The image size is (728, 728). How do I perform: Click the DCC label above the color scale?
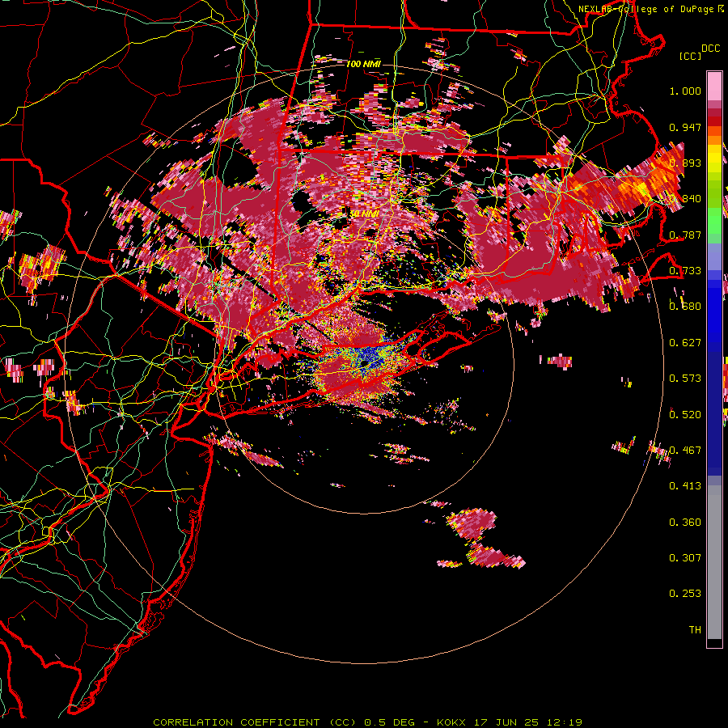(710, 49)
